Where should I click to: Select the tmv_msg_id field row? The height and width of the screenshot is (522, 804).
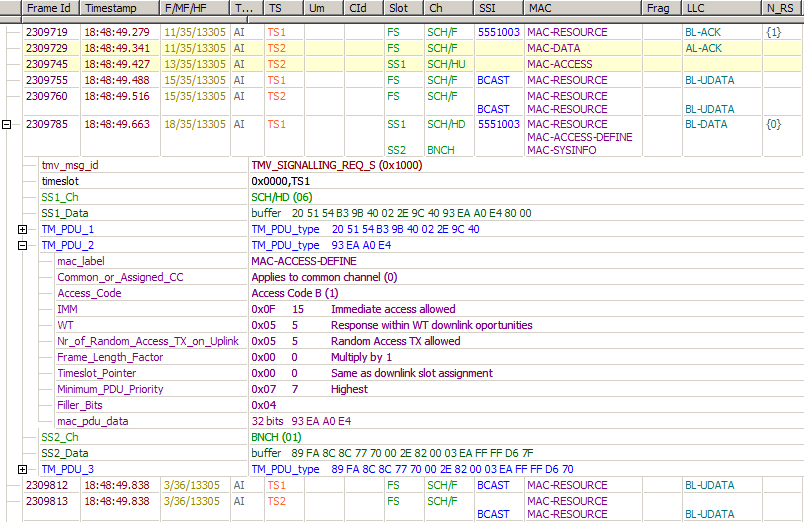pyautogui.click(x=70, y=165)
